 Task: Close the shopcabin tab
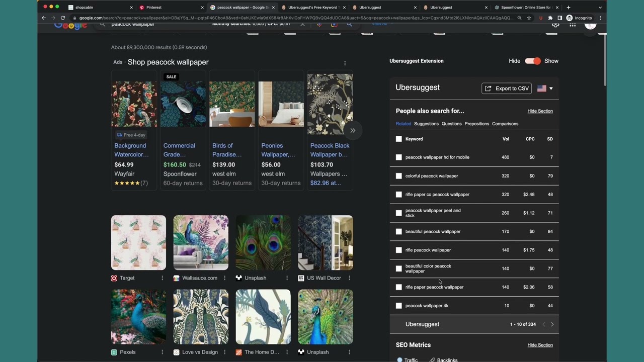(x=131, y=8)
